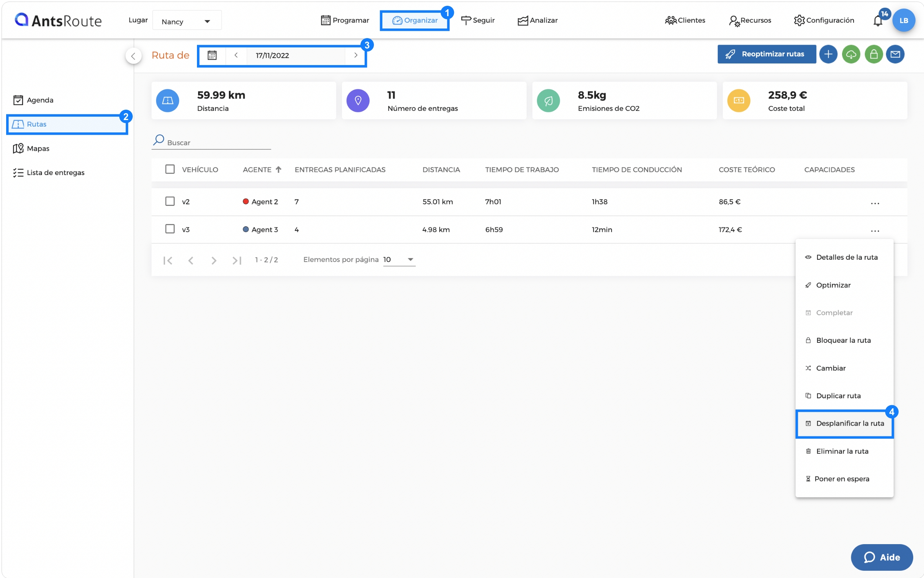The height and width of the screenshot is (578, 924).
Task: Sort by Coste teórico header
Action: (746, 170)
